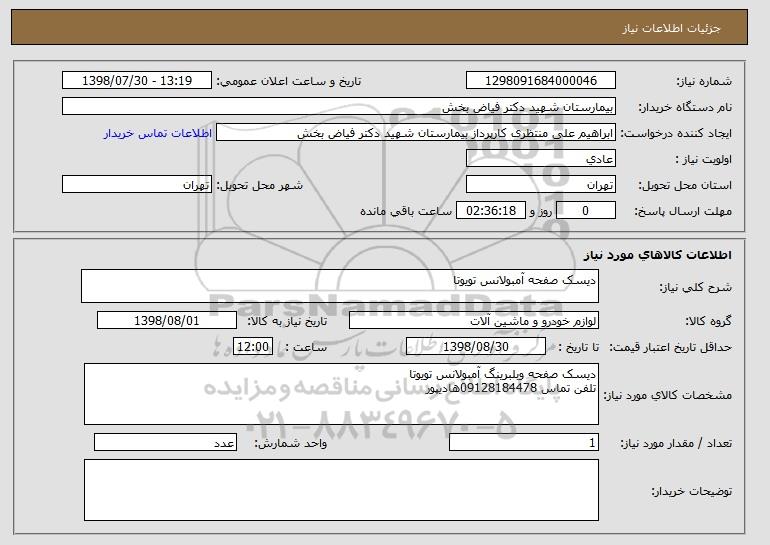Click the ساعت باقی مانده text
770x545 pixels.
click(x=406, y=211)
